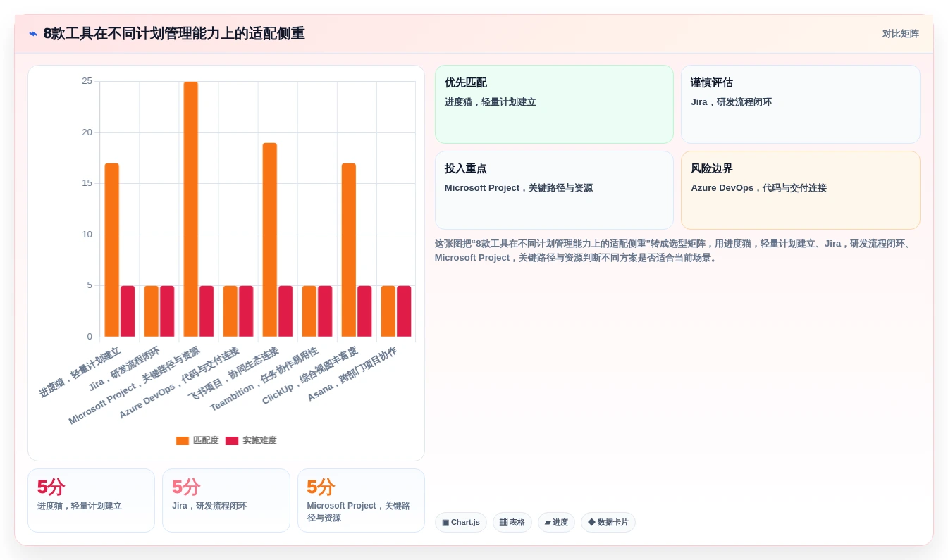The width and height of the screenshot is (948, 560).
Task: Click axis label Azure DevOps，代码与交付连接
Action: (x=179, y=382)
